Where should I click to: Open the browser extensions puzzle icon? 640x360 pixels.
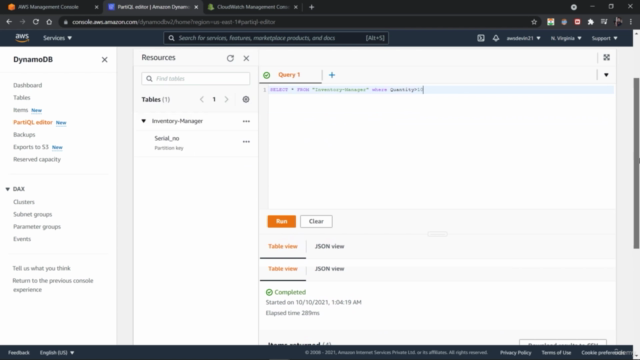tap(591, 22)
